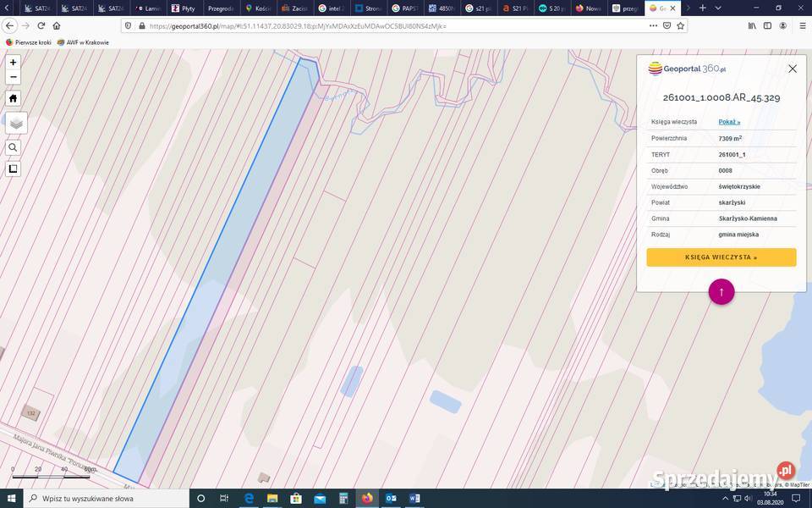Show hidden system tray icons
This screenshot has width=812, height=508.
(x=725, y=498)
